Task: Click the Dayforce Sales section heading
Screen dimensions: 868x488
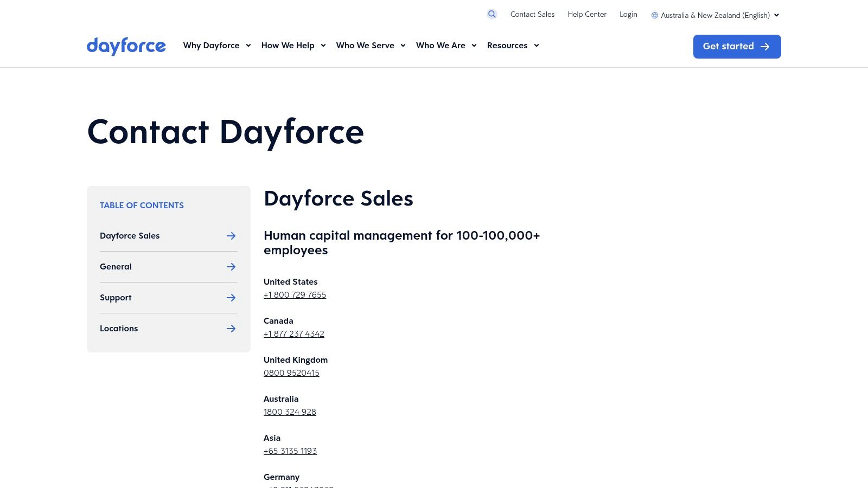Action: [x=339, y=199]
